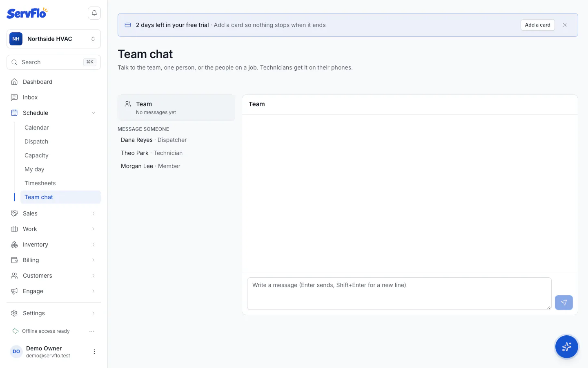Start a chat with Theo Park
Viewport: 588px width, 368px height.
pos(176,153)
